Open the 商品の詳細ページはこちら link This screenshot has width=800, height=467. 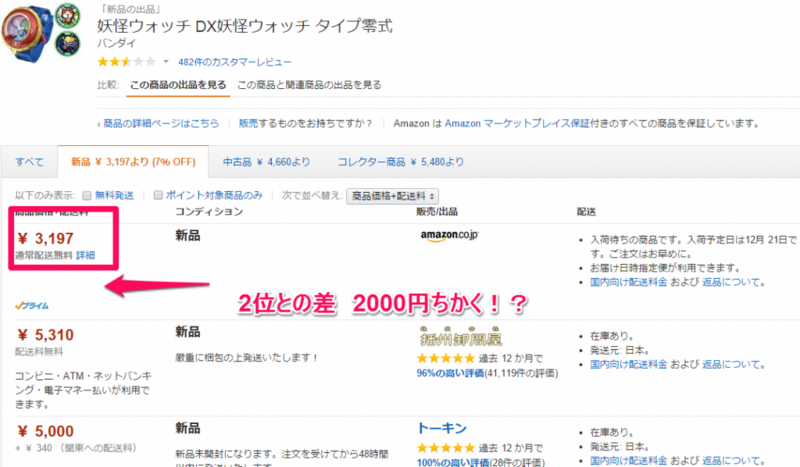(161, 123)
